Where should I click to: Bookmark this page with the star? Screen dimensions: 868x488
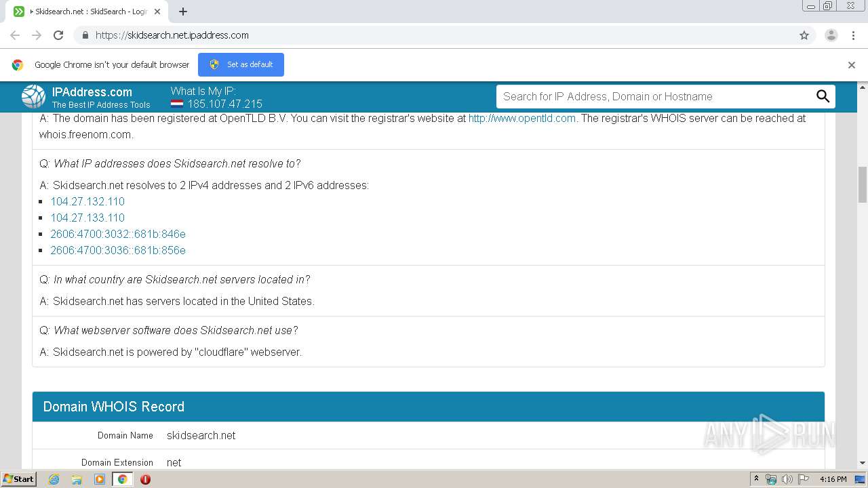(x=804, y=35)
